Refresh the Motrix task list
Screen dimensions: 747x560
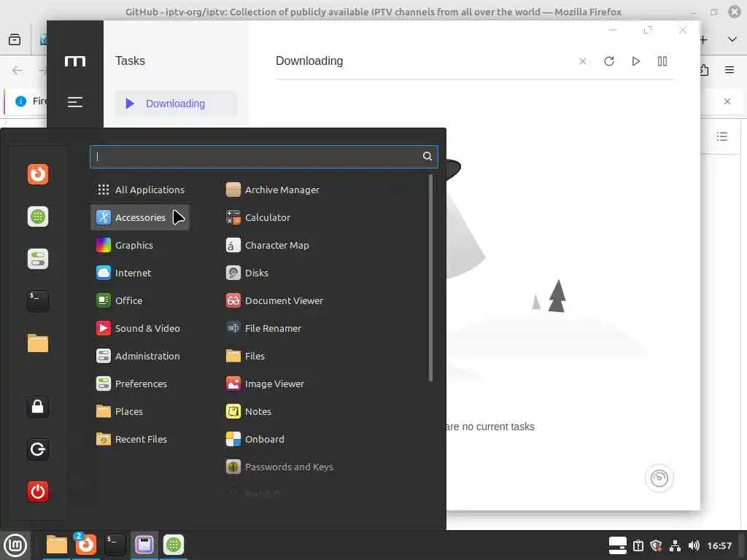click(x=609, y=61)
